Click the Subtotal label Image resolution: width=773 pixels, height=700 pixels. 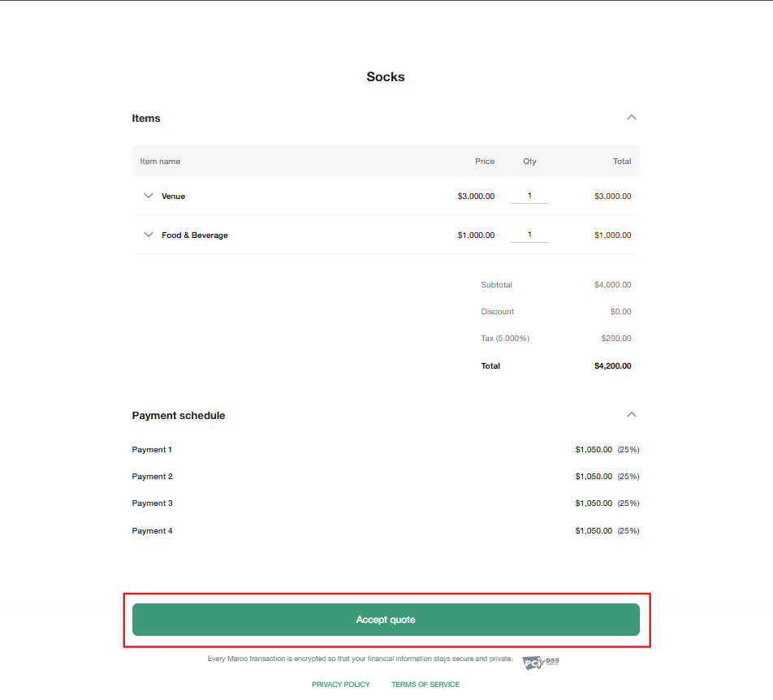tap(496, 285)
